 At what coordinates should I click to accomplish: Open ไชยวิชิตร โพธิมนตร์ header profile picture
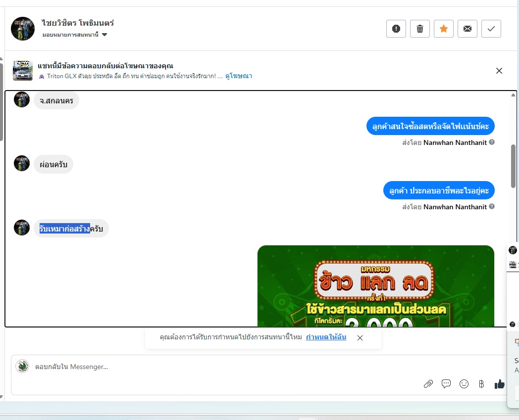point(23,29)
